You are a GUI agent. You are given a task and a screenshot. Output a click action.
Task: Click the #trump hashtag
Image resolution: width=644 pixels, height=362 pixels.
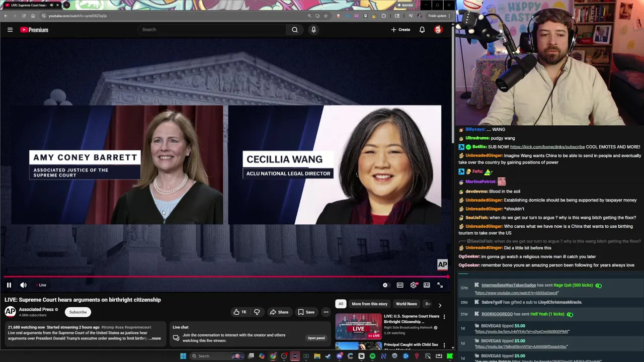(x=107, y=327)
